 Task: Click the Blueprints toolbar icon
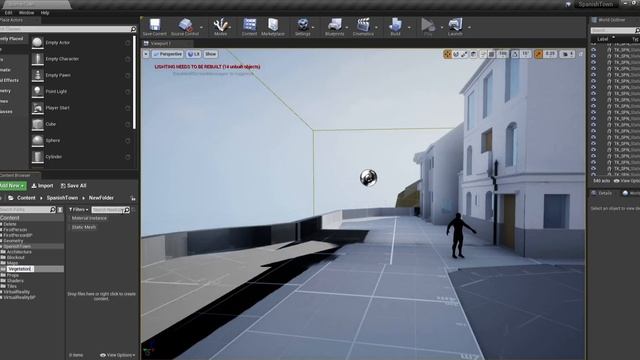tap(335, 25)
